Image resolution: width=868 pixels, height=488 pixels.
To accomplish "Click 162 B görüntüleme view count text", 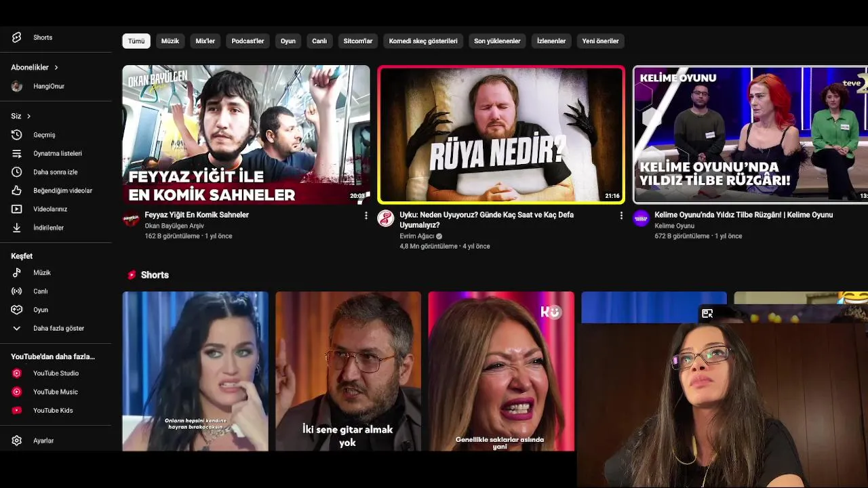I will 172,236.
